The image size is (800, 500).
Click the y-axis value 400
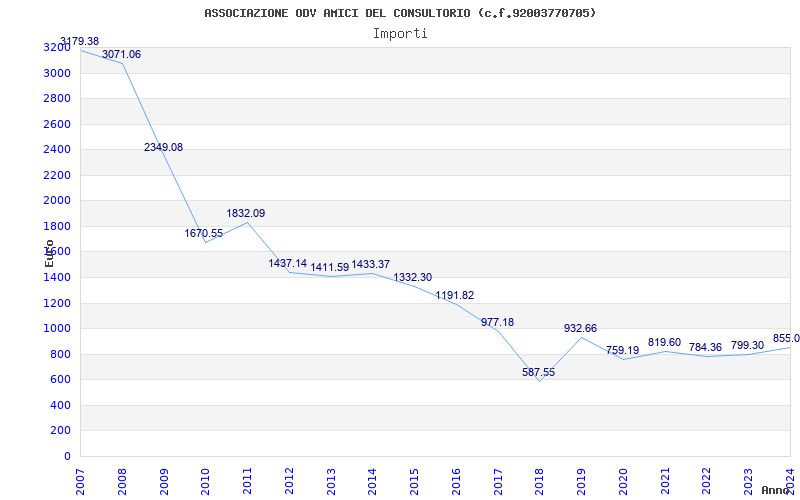[60, 405]
